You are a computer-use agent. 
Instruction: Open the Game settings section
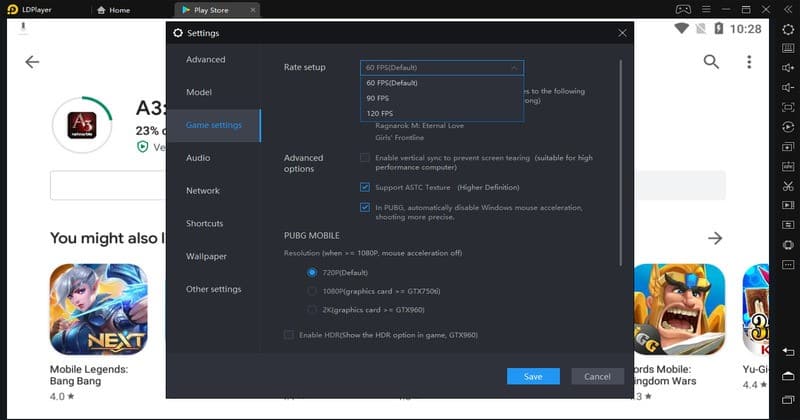[213, 125]
